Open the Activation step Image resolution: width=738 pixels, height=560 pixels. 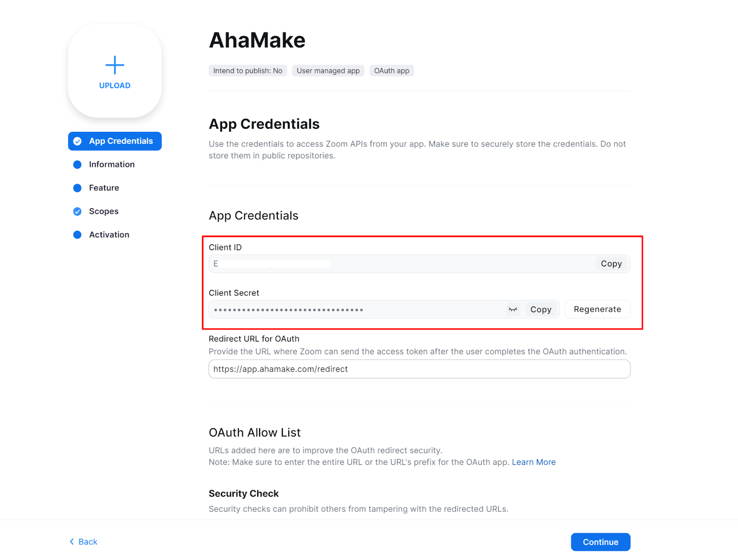[x=109, y=235]
